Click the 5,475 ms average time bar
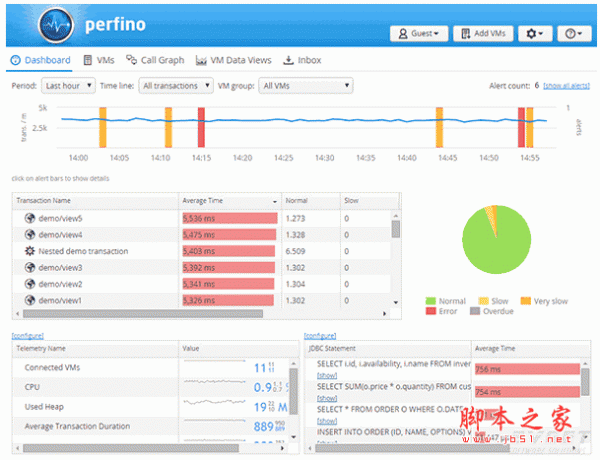Screen dimensions: 600x460 click(229, 235)
